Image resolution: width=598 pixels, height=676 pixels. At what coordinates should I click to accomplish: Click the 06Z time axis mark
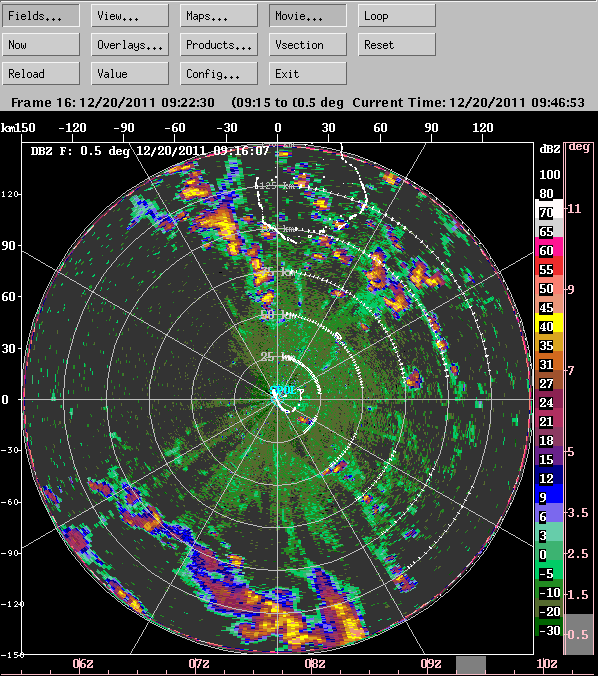click(83, 663)
